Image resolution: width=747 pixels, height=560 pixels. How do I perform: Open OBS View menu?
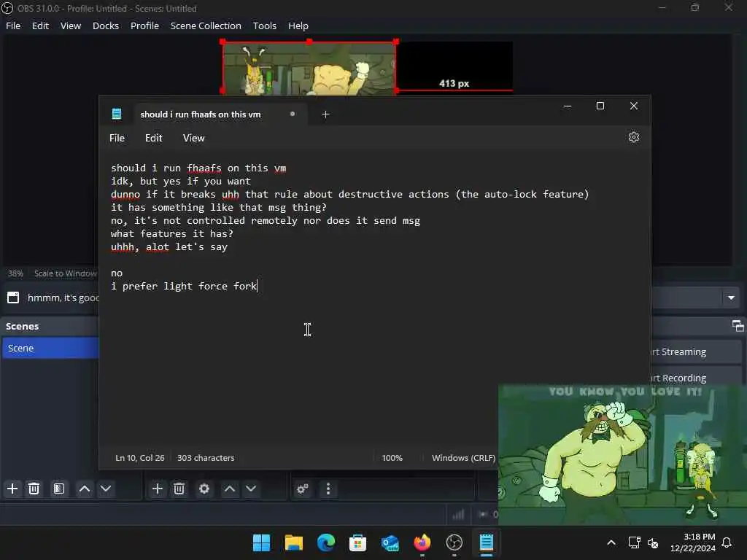pos(71,26)
